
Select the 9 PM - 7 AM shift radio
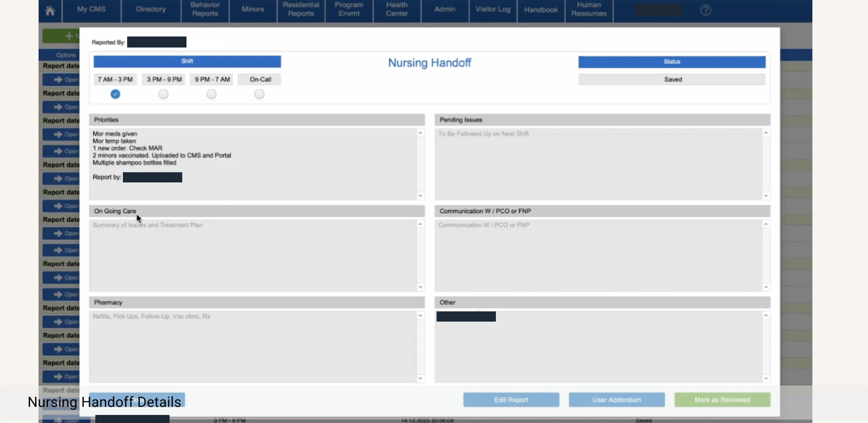tap(211, 94)
